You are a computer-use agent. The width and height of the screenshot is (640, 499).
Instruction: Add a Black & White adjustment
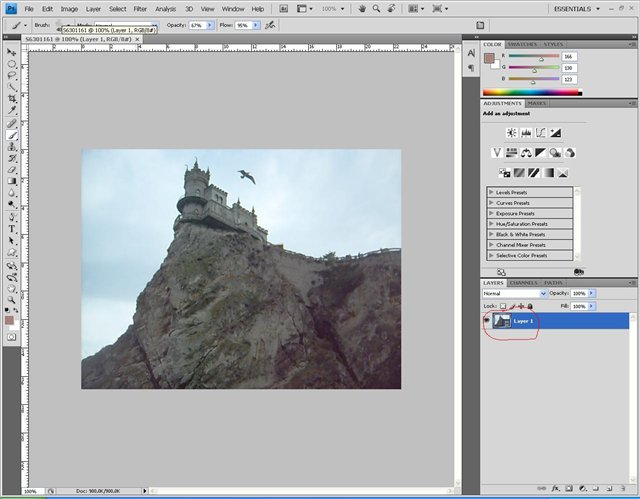coord(540,153)
